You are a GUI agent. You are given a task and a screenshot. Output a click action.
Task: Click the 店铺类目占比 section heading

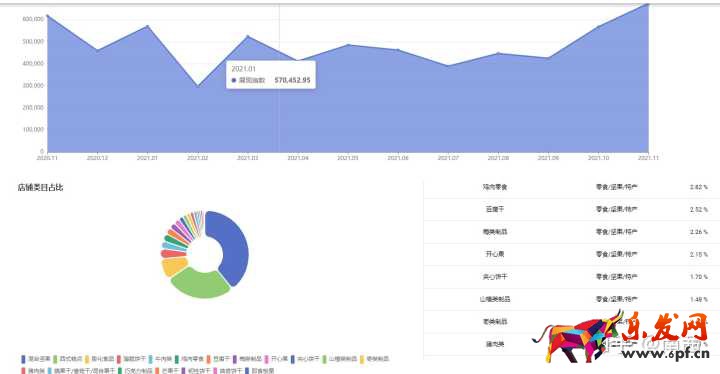(x=40, y=187)
